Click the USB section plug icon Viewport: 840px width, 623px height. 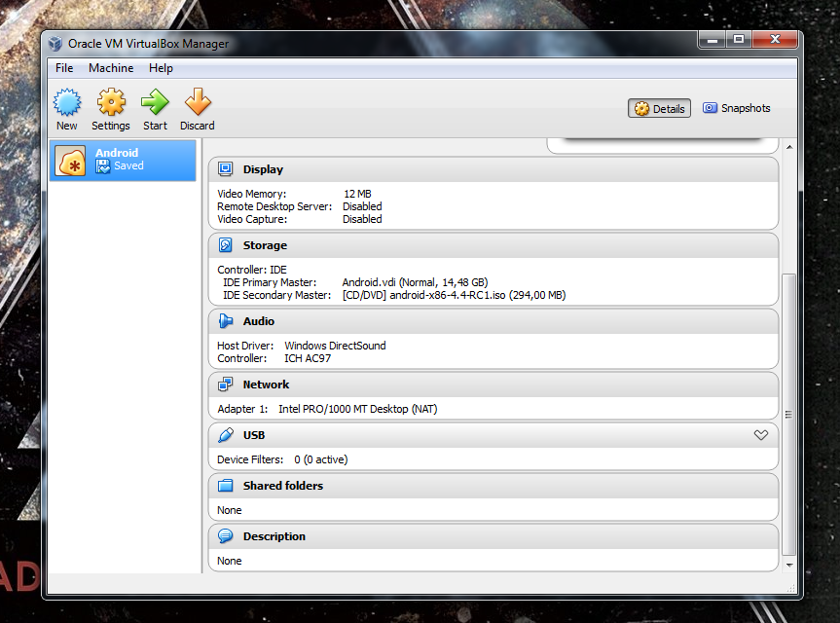point(226,435)
